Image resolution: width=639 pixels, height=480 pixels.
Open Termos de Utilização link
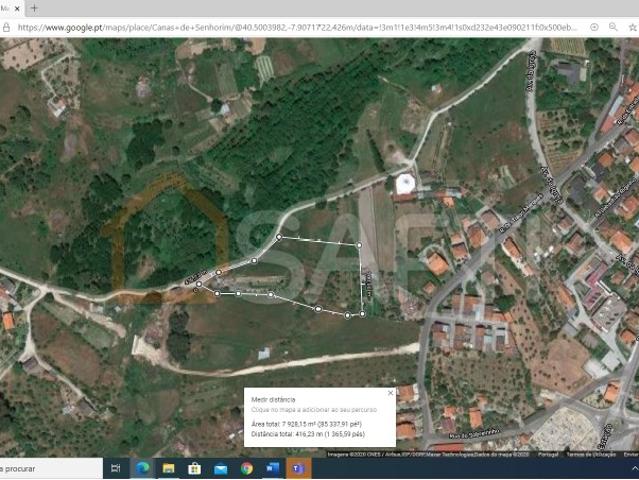[591, 454]
